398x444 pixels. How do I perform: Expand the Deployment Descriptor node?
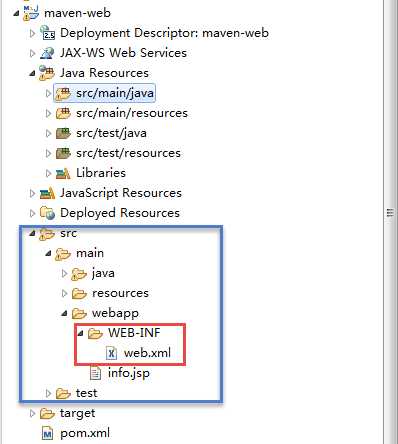click(32, 33)
